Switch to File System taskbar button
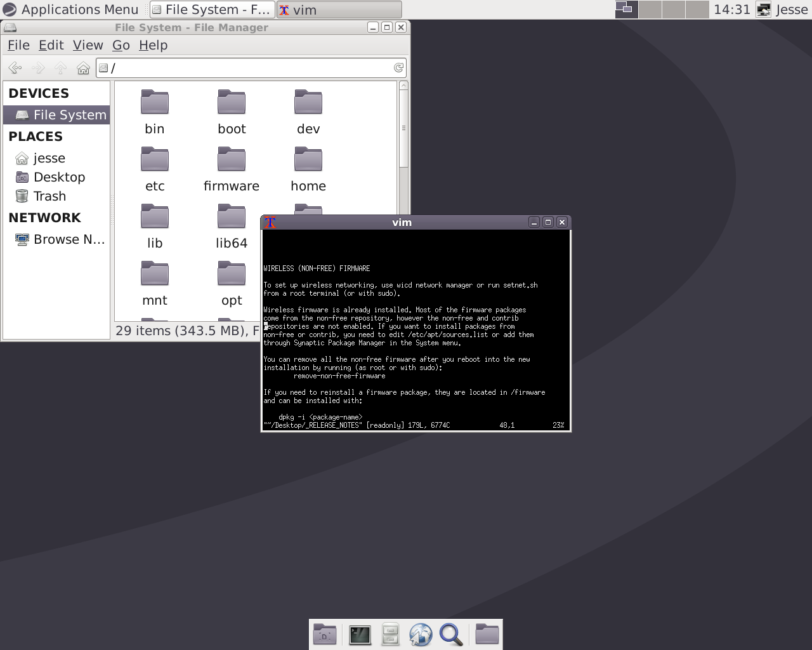812x650 pixels. 213,10
